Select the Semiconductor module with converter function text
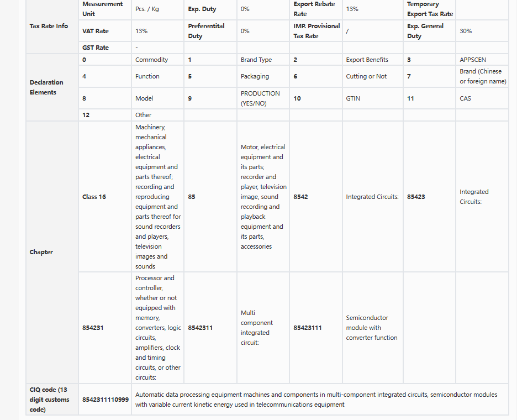 [372, 328]
